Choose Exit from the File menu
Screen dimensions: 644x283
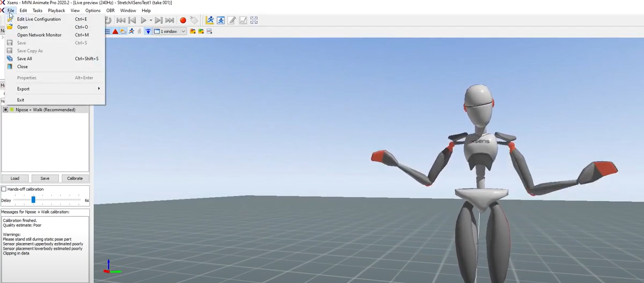(x=55, y=100)
